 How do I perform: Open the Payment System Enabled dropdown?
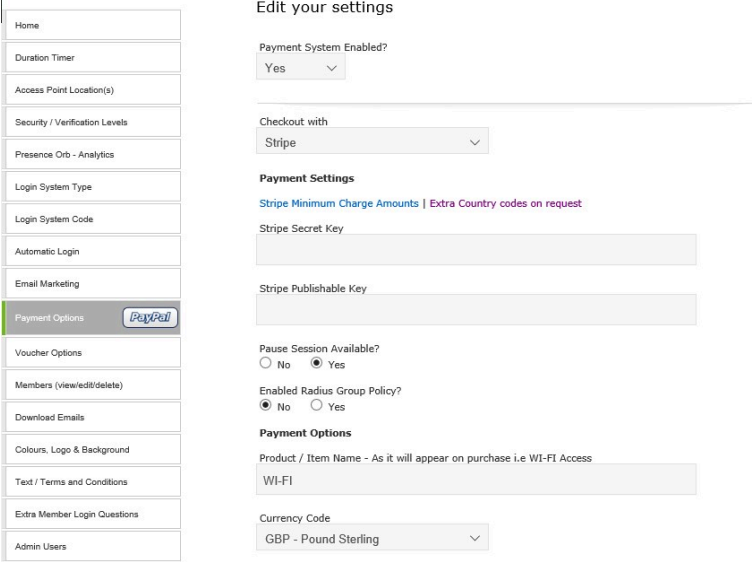pos(302,68)
